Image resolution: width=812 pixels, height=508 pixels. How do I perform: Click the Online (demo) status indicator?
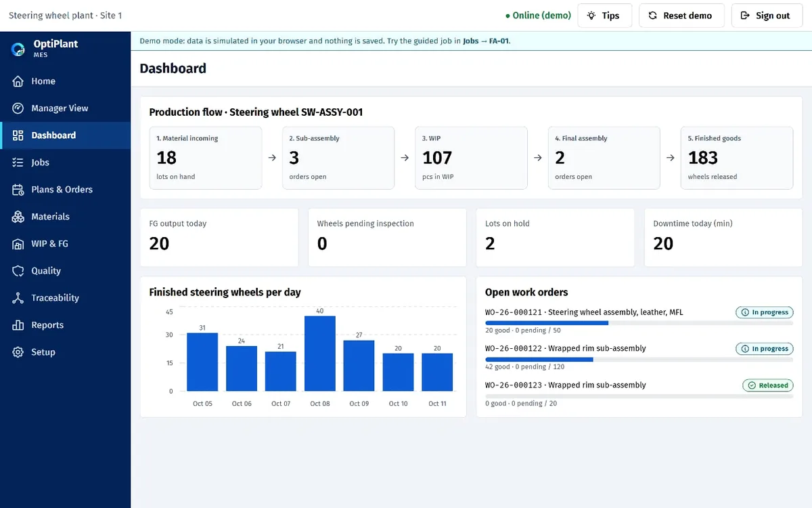538,16
